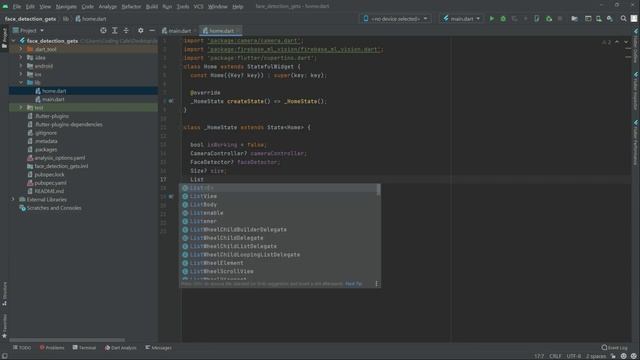Open the Refactor menu
The height and width of the screenshot is (360, 640).
[x=131, y=7]
